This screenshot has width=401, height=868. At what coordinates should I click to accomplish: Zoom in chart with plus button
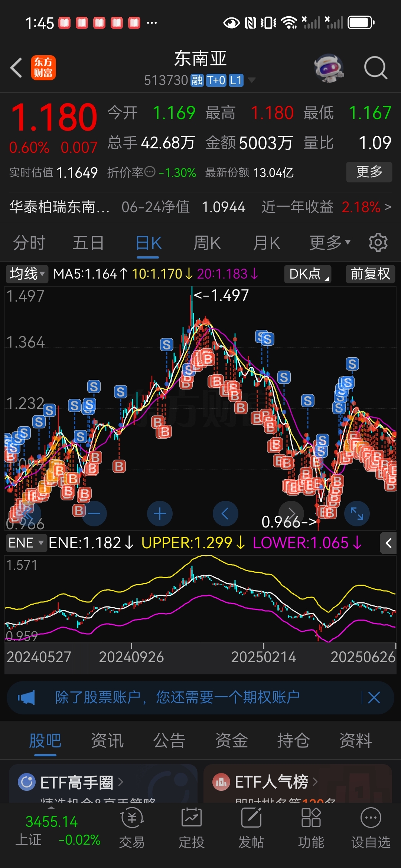tap(160, 513)
